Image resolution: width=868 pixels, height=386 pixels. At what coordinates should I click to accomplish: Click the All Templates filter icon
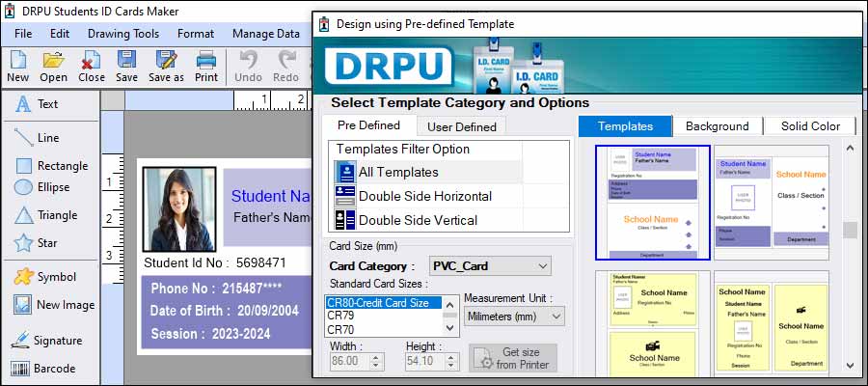[345, 172]
